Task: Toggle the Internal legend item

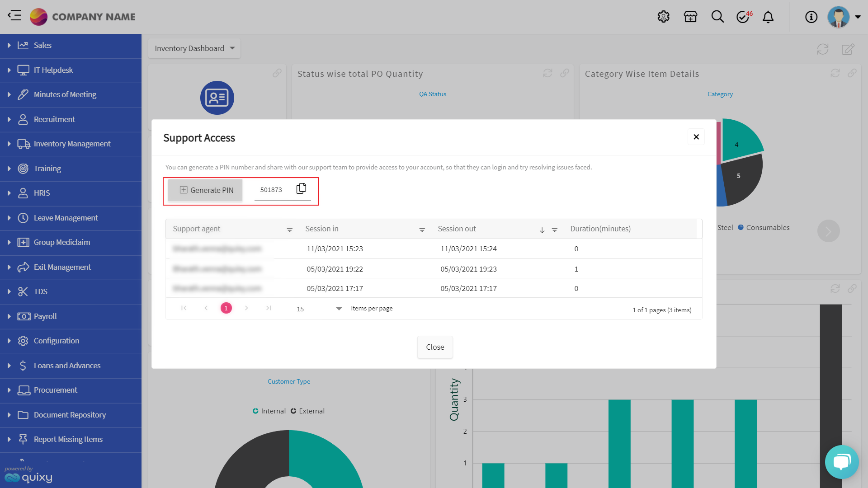Action: 269,411
